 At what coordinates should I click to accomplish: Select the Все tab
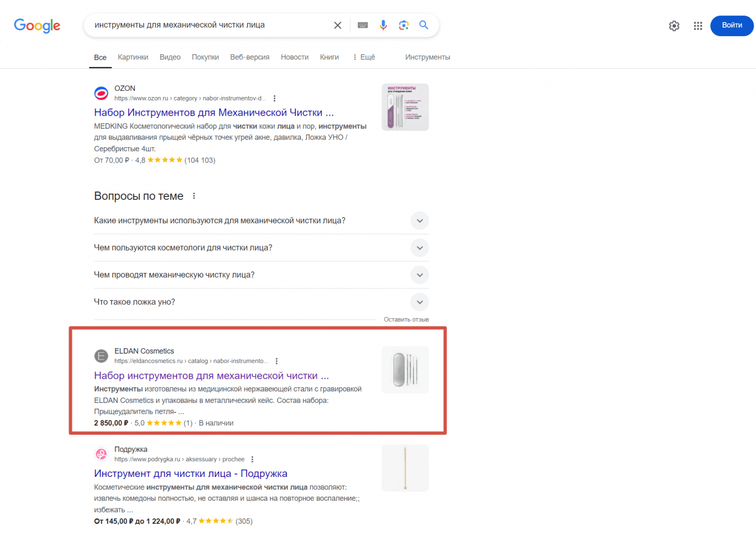point(100,58)
